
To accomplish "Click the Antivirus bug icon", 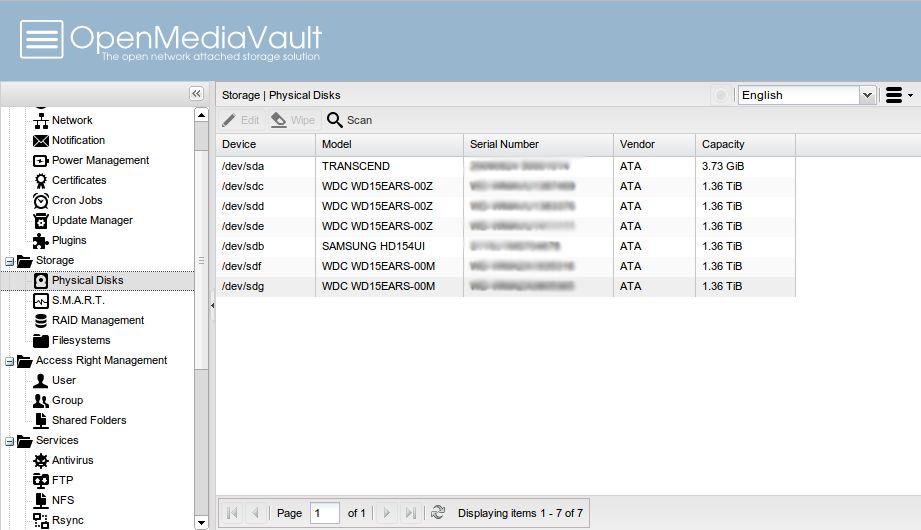I will (41, 460).
